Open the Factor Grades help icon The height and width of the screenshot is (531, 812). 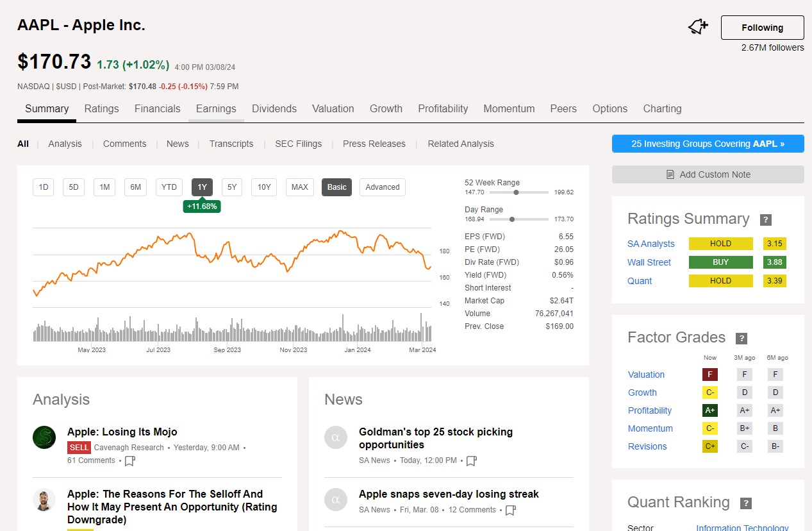[742, 338]
